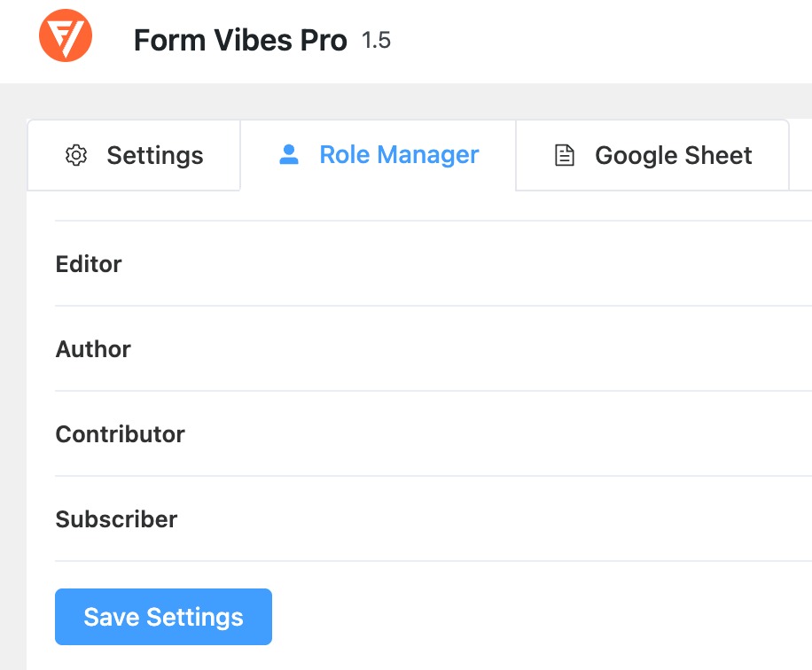
Task: Click the document icon on the Google Sheet tab
Action: pos(564,154)
